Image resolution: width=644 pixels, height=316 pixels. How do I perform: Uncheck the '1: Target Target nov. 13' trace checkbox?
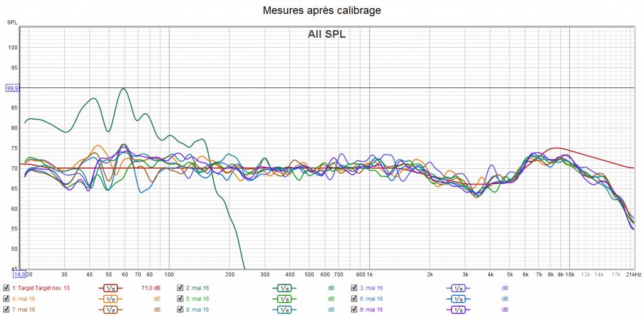pyautogui.click(x=6, y=288)
